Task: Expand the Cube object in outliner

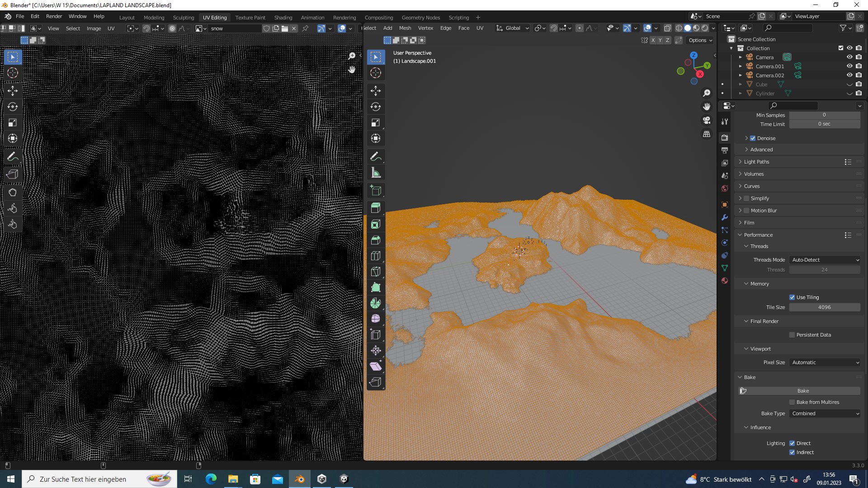Action: click(741, 84)
